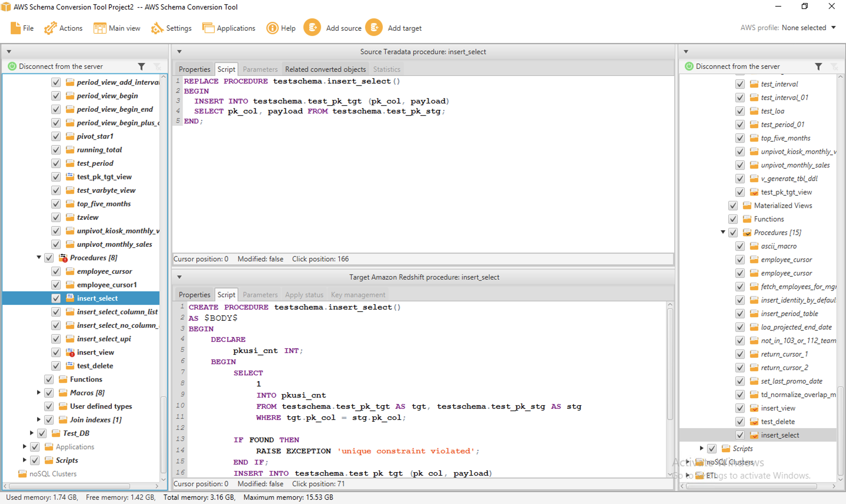Image resolution: width=846 pixels, height=504 pixels.
Task: Click the left panel filter funnel icon
Action: (x=141, y=67)
